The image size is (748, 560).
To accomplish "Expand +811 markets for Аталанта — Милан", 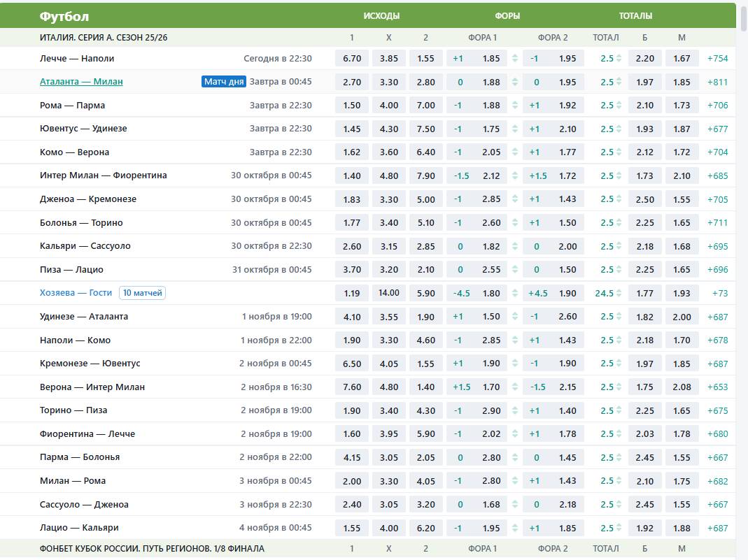I will pyautogui.click(x=717, y=82).
